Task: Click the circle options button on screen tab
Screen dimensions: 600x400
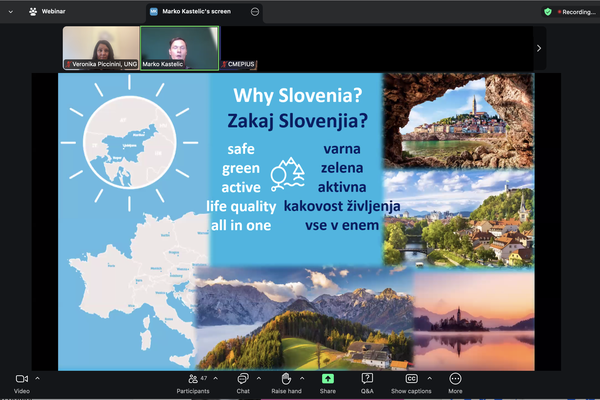Action: [x=255, y=12]
